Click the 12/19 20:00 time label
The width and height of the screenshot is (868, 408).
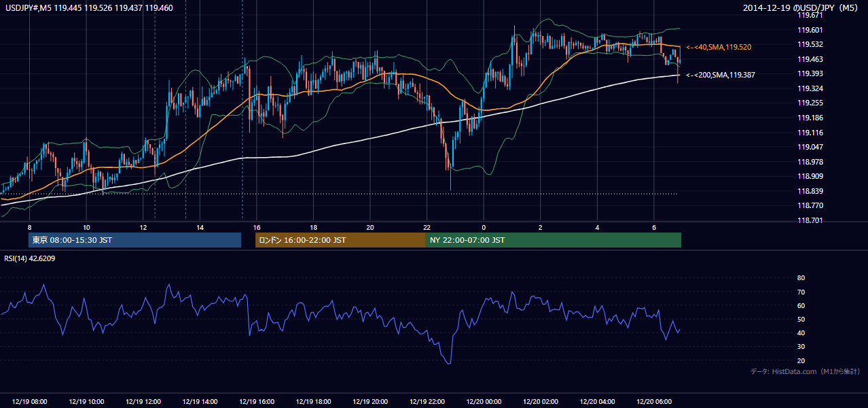click(x=369, y=402)
